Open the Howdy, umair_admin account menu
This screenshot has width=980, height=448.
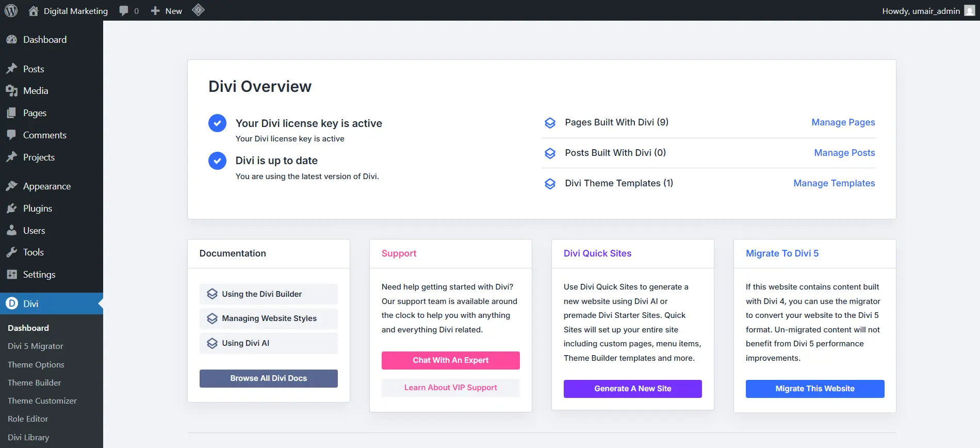click(921, 11)
